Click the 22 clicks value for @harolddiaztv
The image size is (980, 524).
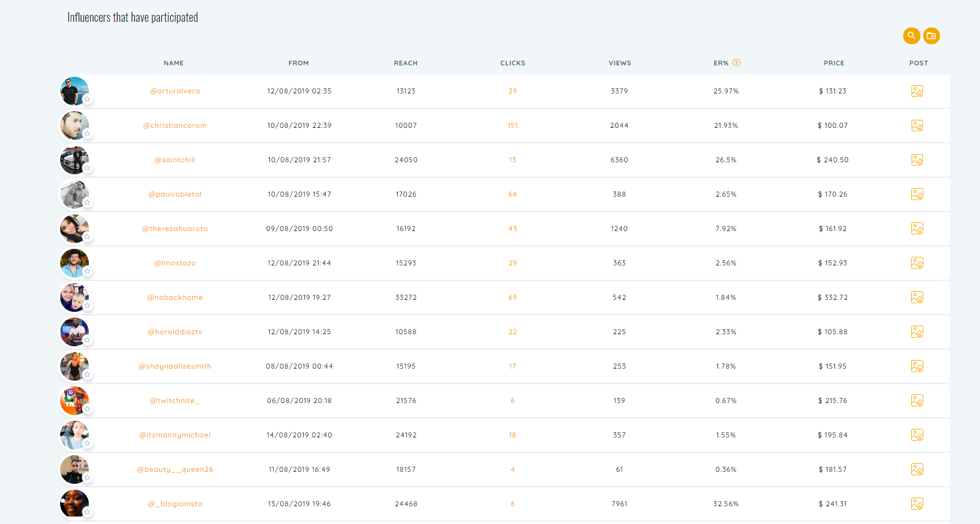(x=512, y=332)
